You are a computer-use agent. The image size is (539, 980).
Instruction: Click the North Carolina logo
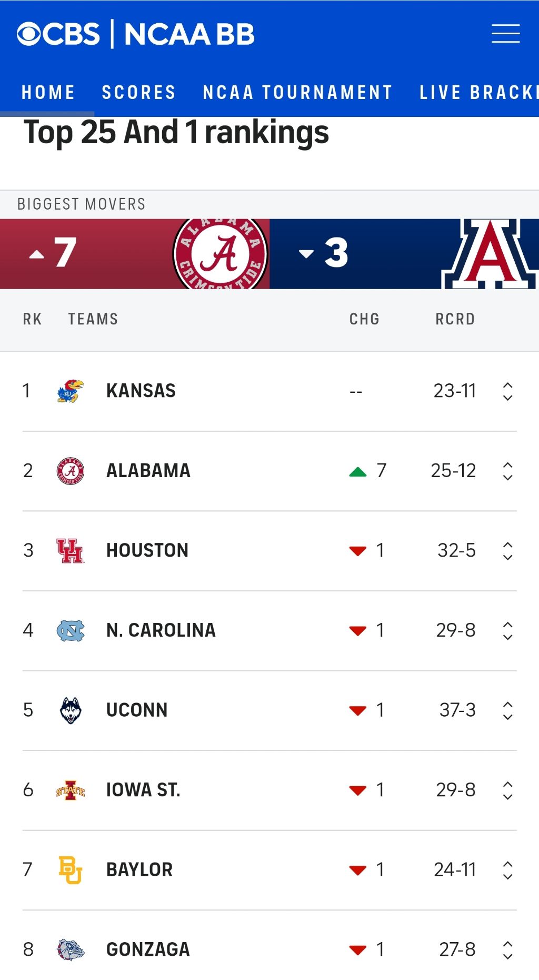pos(71,630)
